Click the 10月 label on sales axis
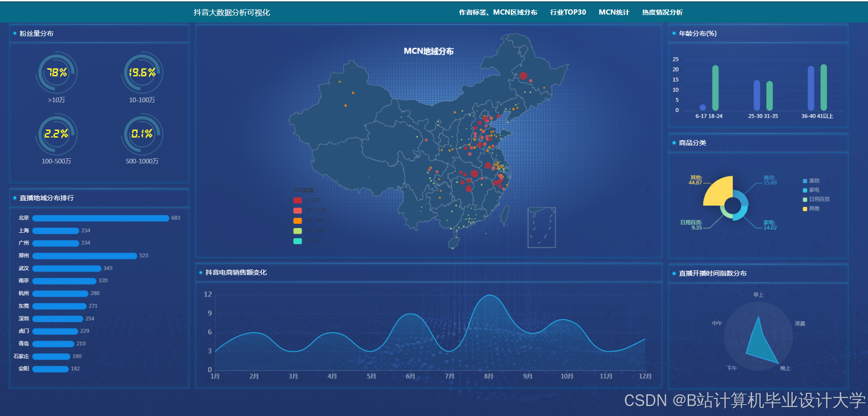 point(567,376)
